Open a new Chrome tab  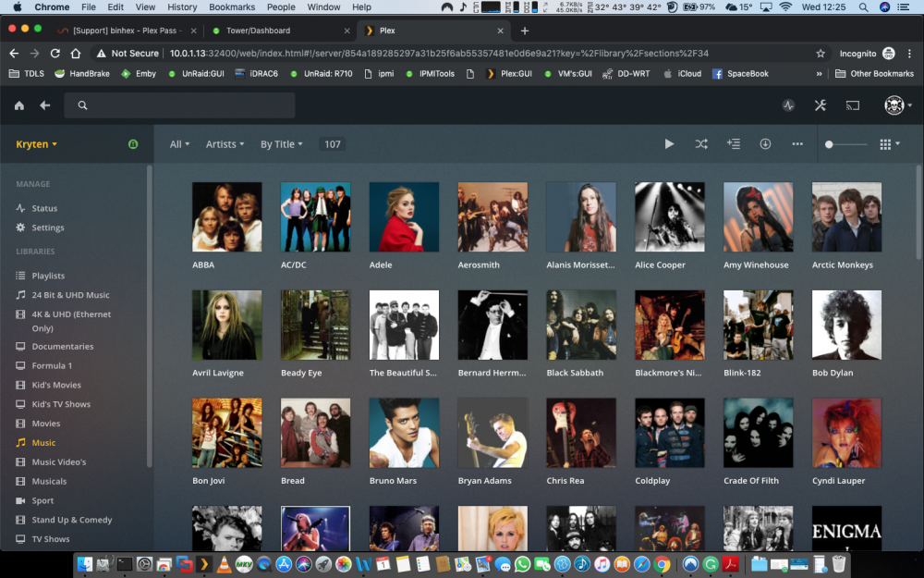pyautogui.click(x=525, y=31)
